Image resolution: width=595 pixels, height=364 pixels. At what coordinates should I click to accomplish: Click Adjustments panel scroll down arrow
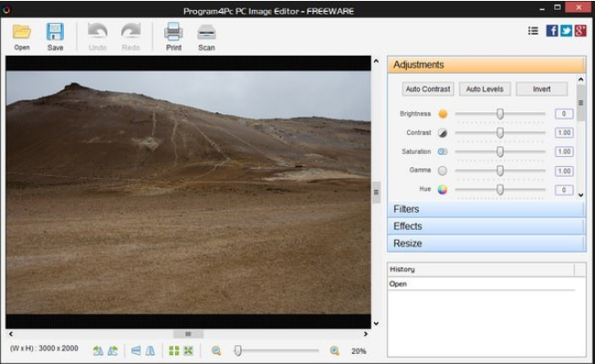581,194
